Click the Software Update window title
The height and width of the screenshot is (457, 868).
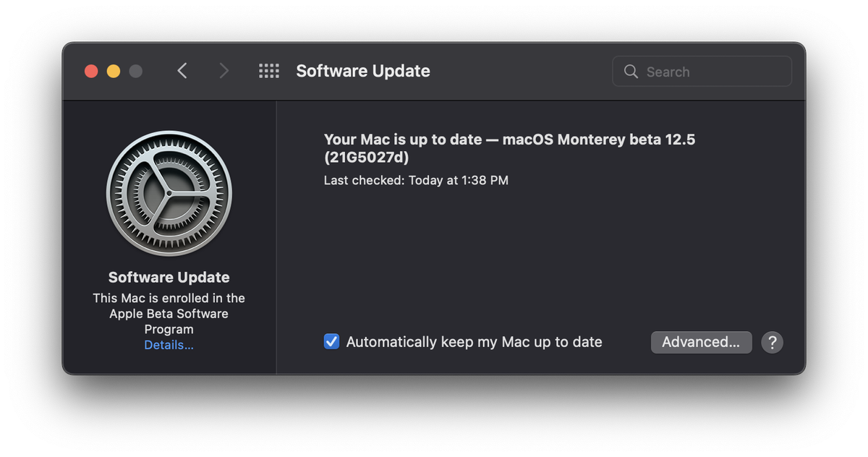click(x=363, y=71)
